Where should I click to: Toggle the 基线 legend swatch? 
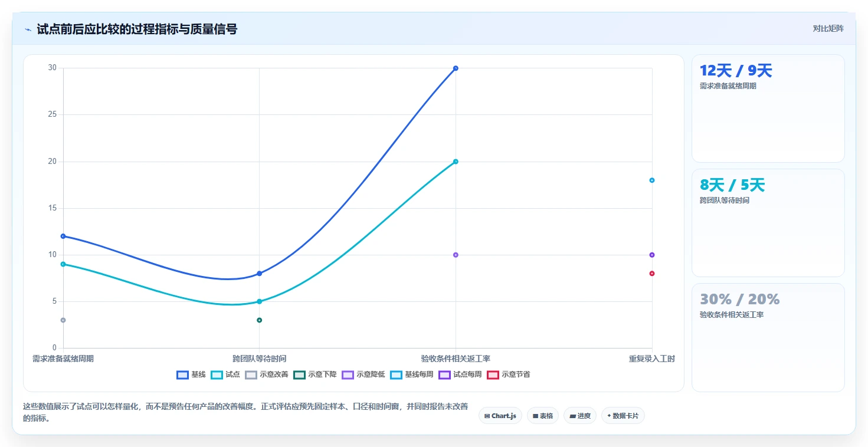(183, 374)
